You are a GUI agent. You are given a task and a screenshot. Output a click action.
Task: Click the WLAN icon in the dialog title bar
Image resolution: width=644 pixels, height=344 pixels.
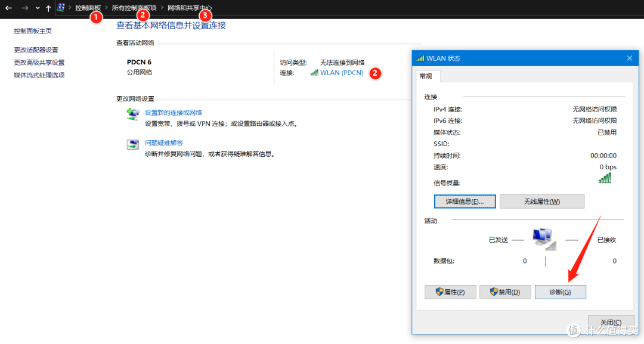(421, 58)
